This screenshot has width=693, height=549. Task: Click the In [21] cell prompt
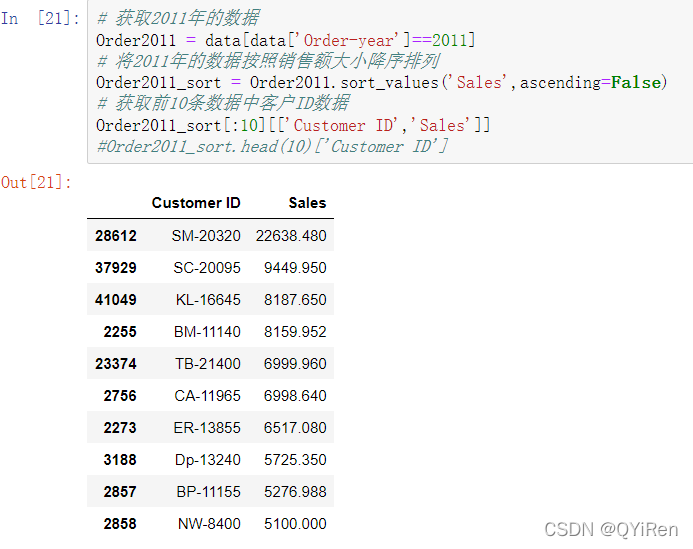point(40,19)
